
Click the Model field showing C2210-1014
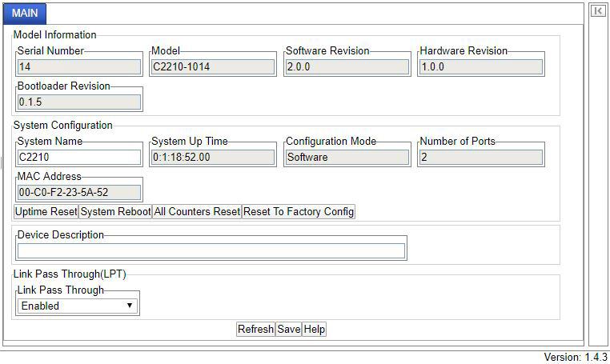point(213,67)
